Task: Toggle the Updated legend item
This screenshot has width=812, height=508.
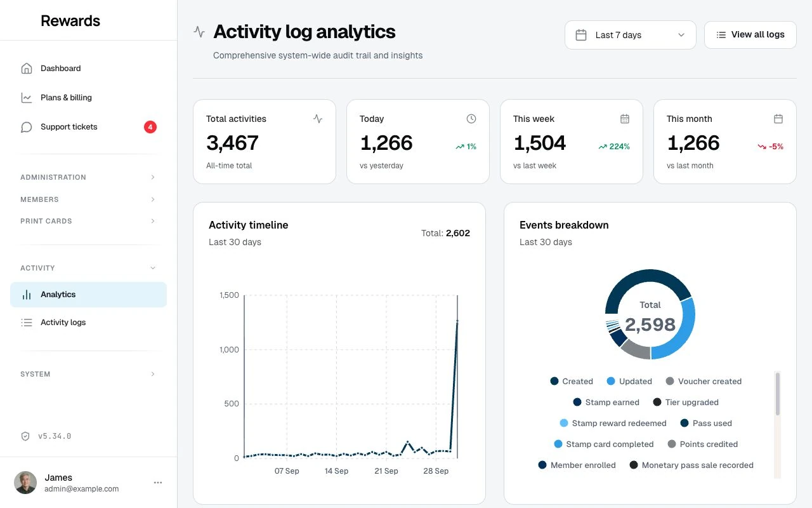Action: pos(629,382)
